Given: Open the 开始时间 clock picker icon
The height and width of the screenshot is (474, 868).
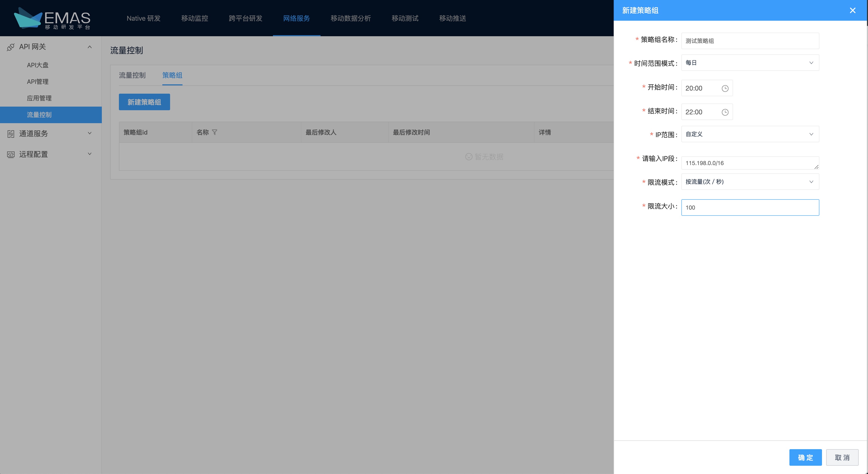Looking at the screenshot, I should click(x=725, y=88).
